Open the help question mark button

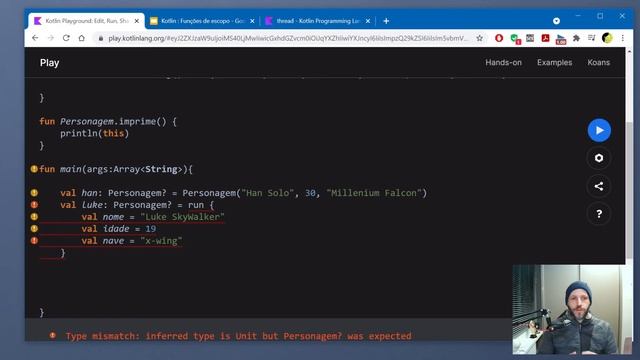pos(599,214)
